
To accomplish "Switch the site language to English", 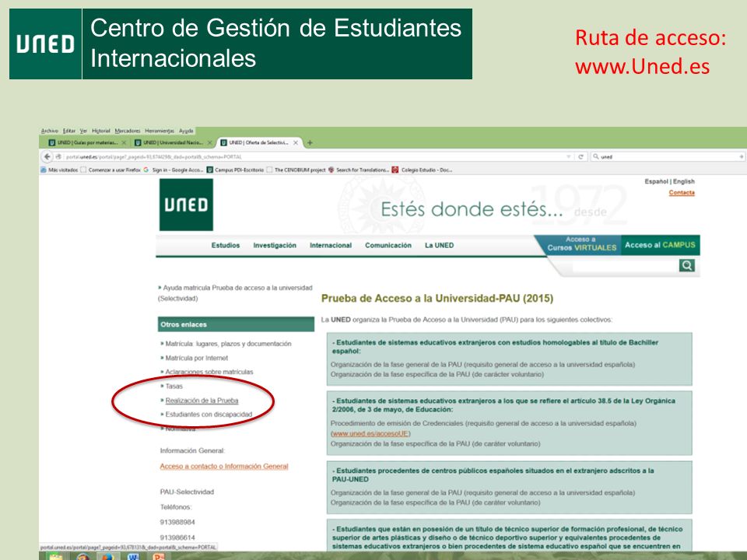I will [684, 181].
